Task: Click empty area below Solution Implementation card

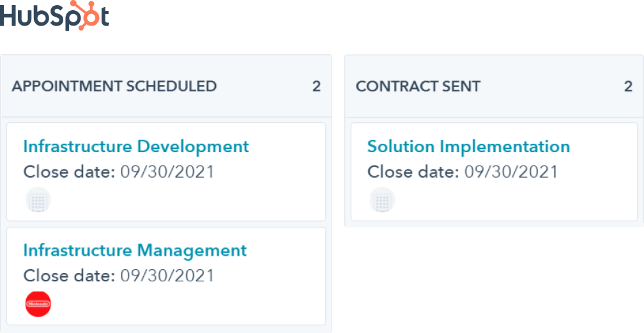Action: (x=494, y=279)
